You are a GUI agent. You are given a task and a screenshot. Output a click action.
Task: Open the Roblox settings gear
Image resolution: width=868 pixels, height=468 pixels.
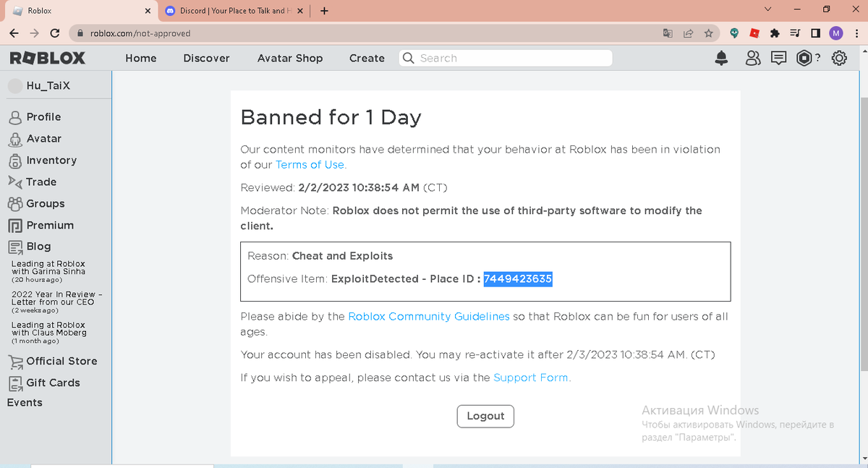coord(839,58)
